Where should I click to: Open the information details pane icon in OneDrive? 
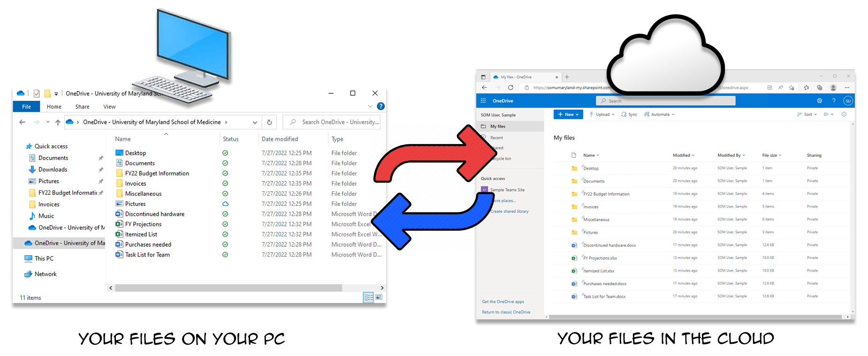click(844, 114)
